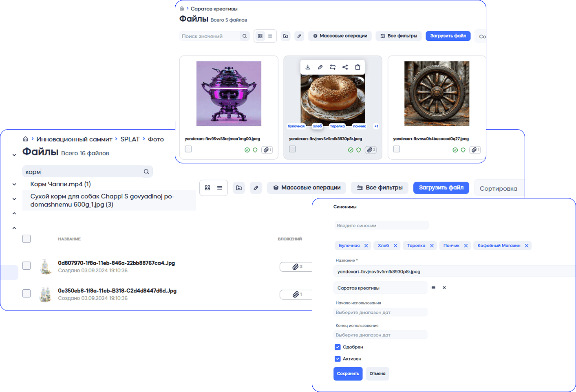Viewport: 576px width, 392px height.
Task: Choose suggestion Корм Чаппи.mp4 (1)
Action: point(61,184)
